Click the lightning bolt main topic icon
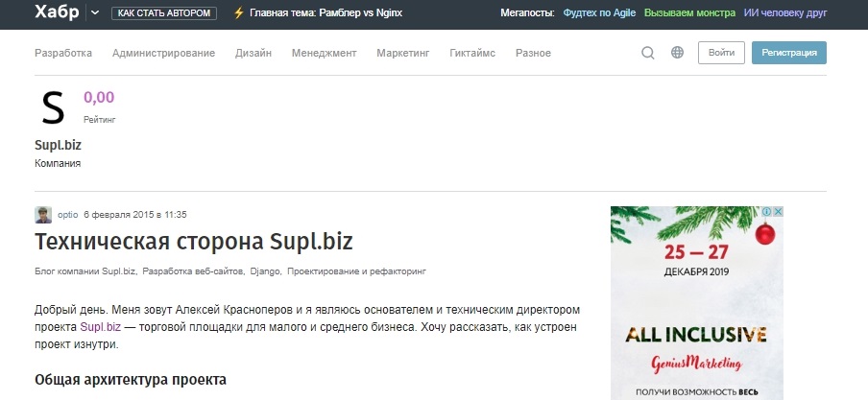The height and width of the screenshot is (400, 868). coord(238,13)
